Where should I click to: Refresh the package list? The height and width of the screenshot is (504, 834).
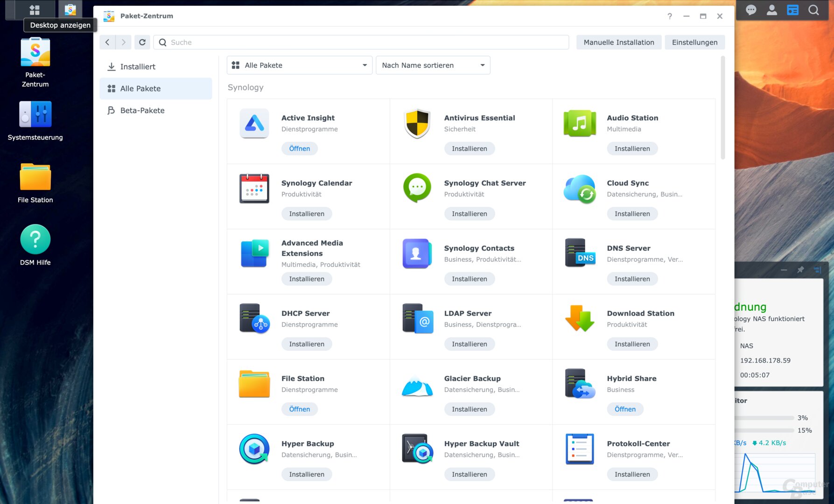142,42
